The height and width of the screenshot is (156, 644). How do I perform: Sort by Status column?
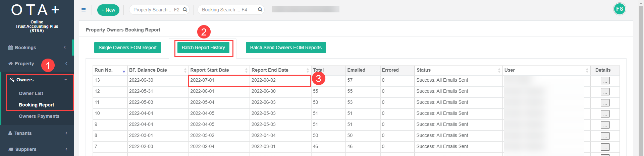[459, 70]
